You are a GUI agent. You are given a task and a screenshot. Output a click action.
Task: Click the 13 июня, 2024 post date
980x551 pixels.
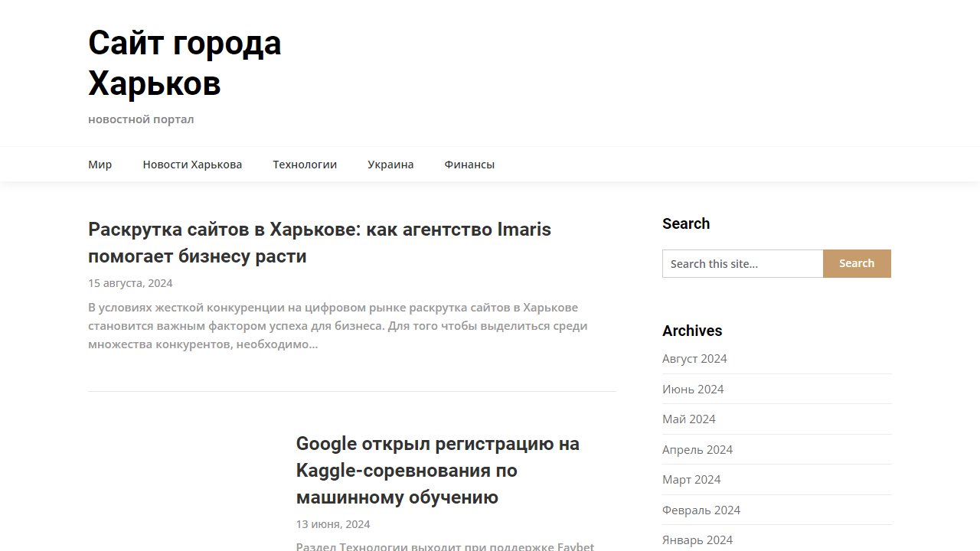(x=333, y=524)
